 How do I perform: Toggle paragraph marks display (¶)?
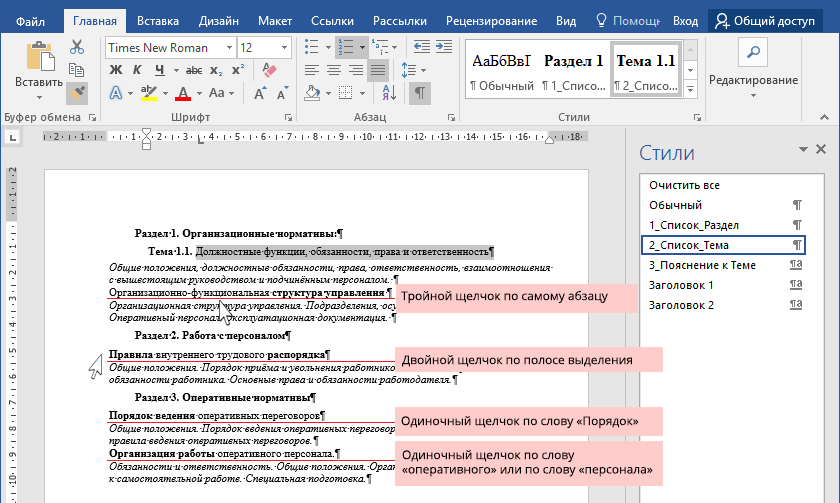point(420,93)
